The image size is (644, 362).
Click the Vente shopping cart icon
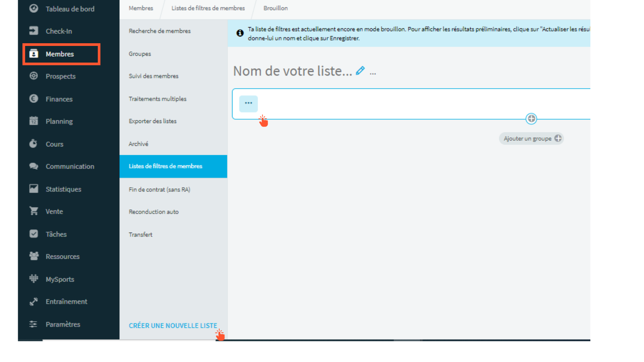pyautogui.click(x=34, y=211)
